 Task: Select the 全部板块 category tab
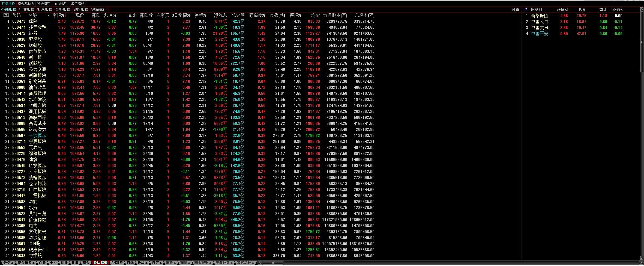(9, 10)
